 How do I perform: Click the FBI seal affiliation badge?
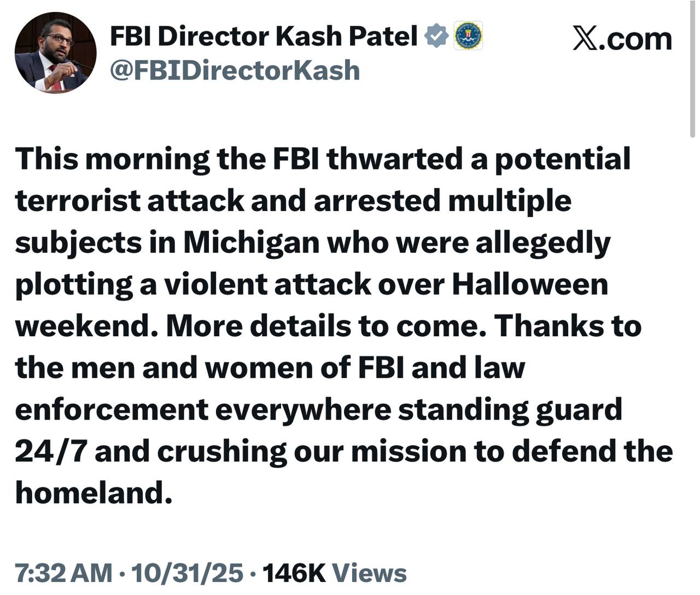468,36
